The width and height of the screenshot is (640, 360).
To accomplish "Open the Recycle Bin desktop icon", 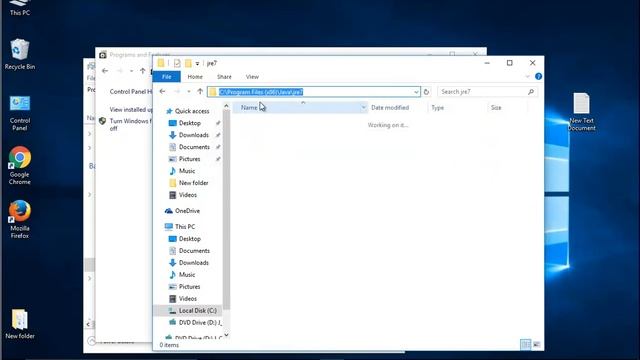I will 20,54.
